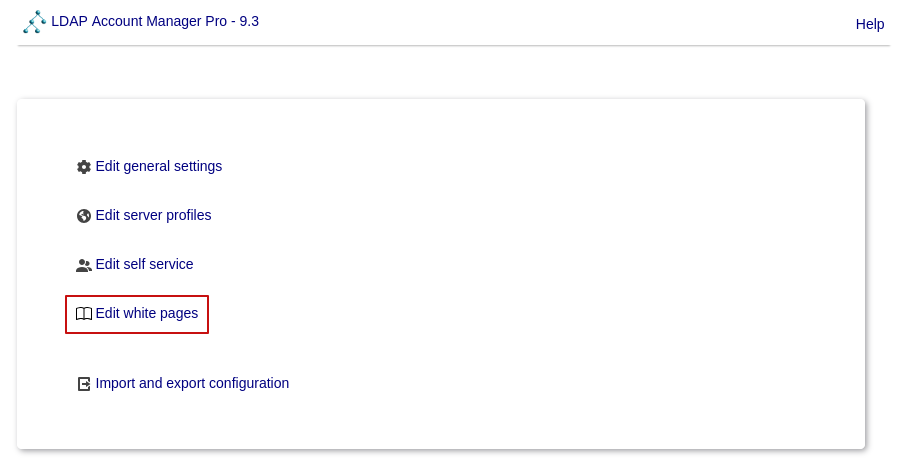
Task: Click the gear icon for general settings
Action: coord(84,167)
